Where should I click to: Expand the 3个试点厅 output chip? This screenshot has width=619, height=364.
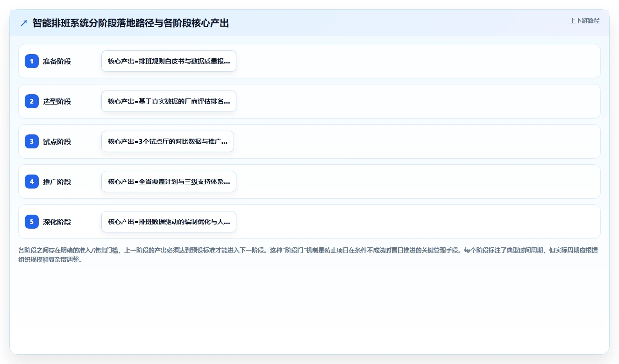pos(167,141)
